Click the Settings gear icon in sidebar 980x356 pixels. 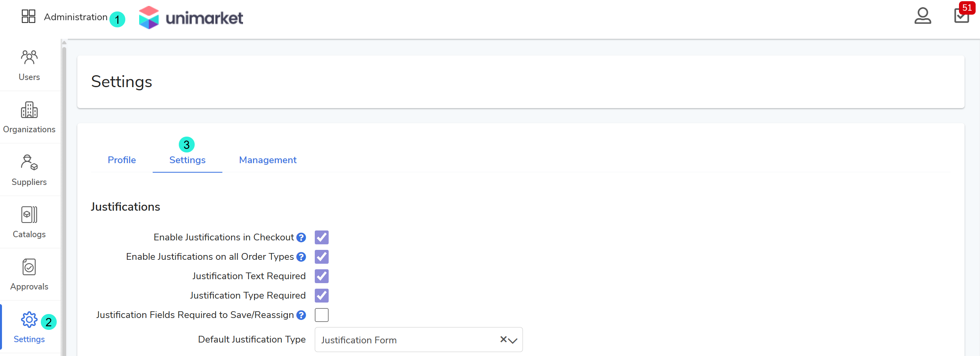coord(29,320)
